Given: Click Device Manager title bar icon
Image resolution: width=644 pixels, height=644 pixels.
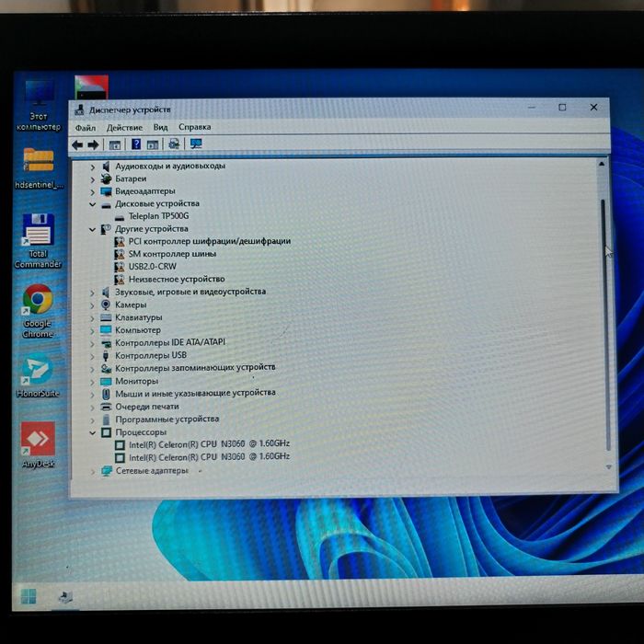Looking at the screenshot, I should coord(79,110).
